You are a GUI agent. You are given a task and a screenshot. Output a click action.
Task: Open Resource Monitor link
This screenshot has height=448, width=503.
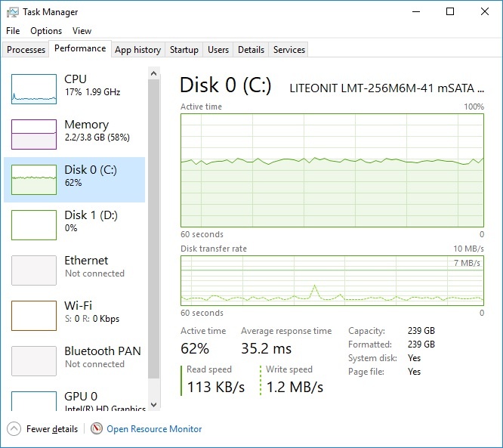(x=154, y=429)
